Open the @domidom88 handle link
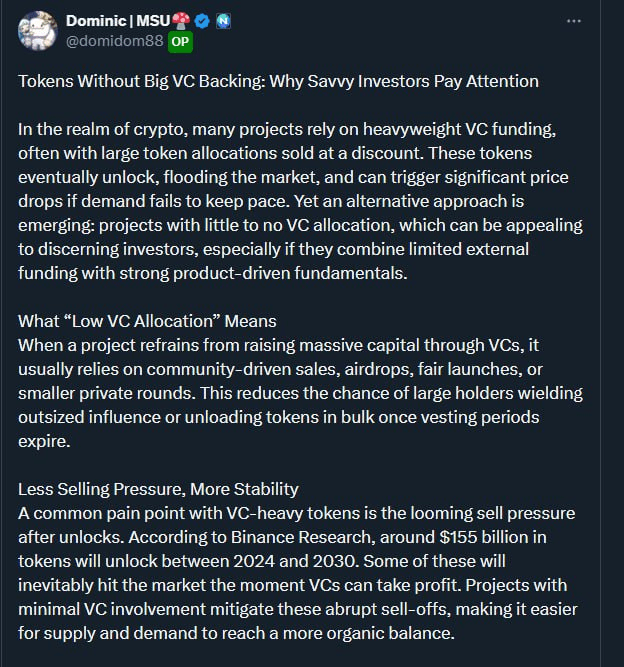The width and height of the screenshot is (624, 667). pos(114,41)
